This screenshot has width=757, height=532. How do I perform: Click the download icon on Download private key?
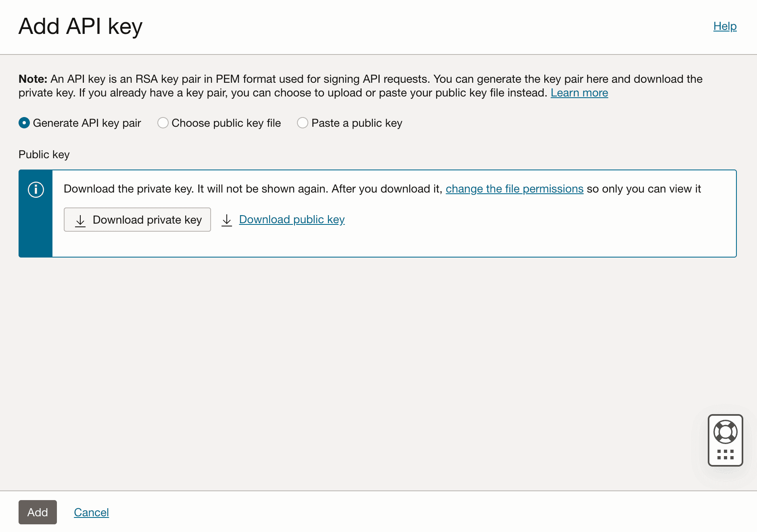coord(80,220)
